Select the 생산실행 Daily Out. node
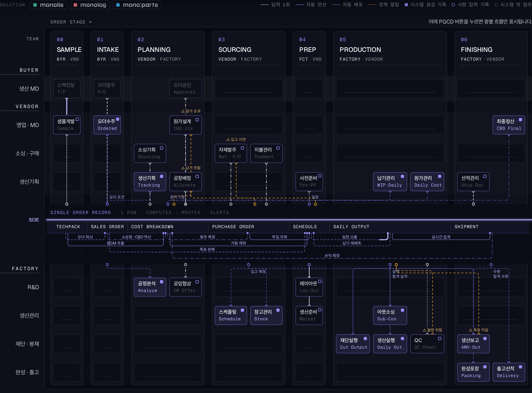Screen dimensions: 532x393 point(390,344)
